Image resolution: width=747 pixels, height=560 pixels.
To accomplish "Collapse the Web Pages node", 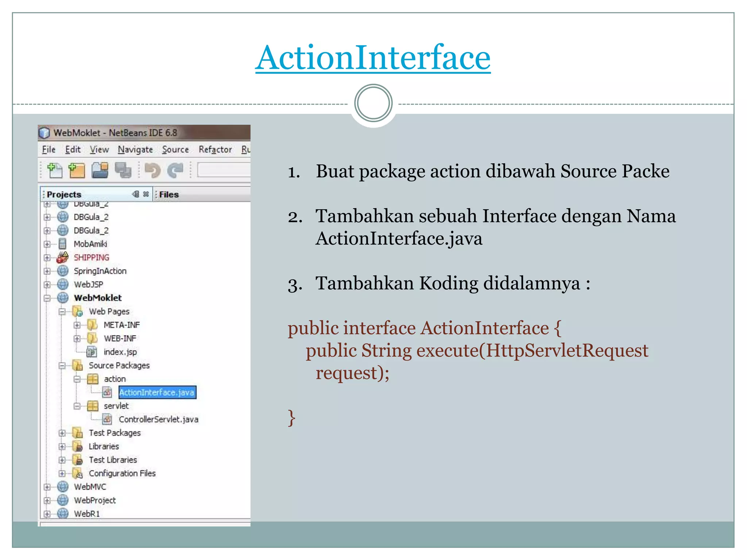I will pyautogui.click(x=62, y=312).
